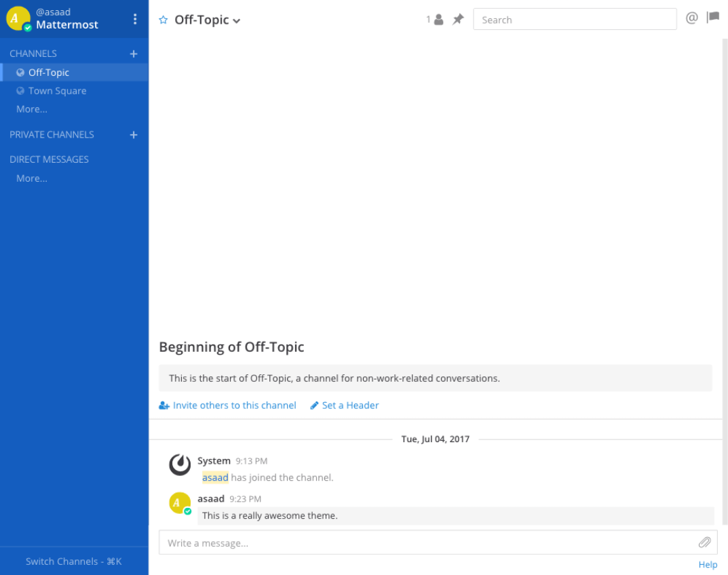Image resolution: width=728 pixels, height=575 pixels.
Task: Open the Switch Channels quick switcher
Action: [x=73, y=561]
